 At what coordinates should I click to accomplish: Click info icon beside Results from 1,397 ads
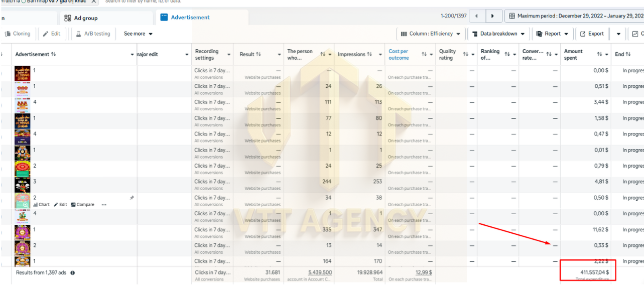click(x=72, y=273)
